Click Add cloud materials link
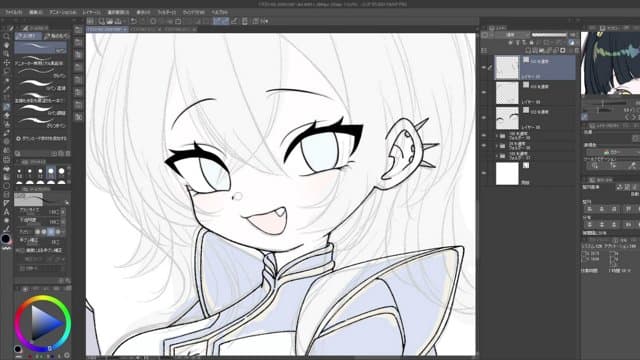This screenshot has height=360, width=640. pos(41,139)
